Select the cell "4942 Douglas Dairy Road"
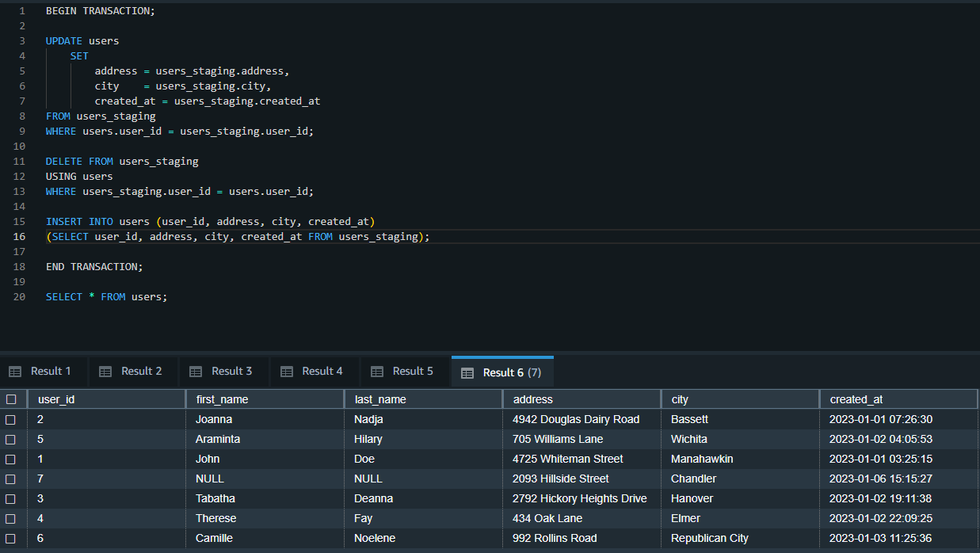 [576, 419]
